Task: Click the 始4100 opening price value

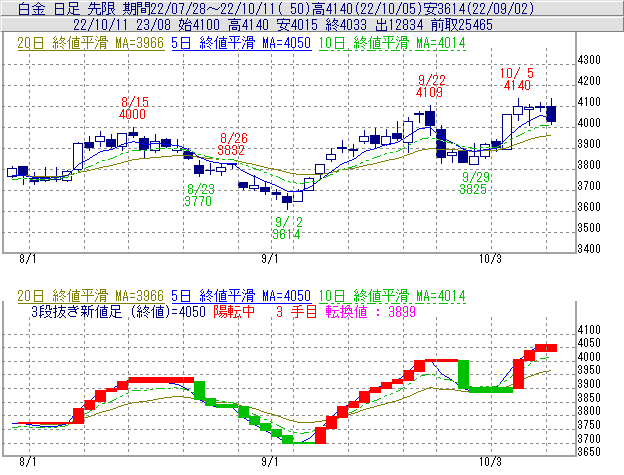Action: click(199, 25)
